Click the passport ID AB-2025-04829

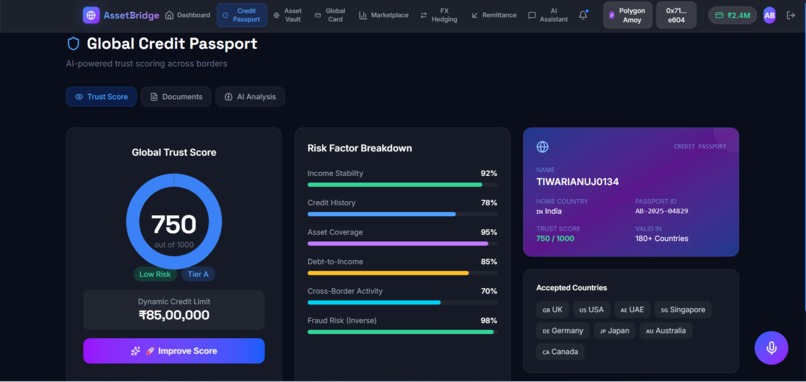coord(662,211)
